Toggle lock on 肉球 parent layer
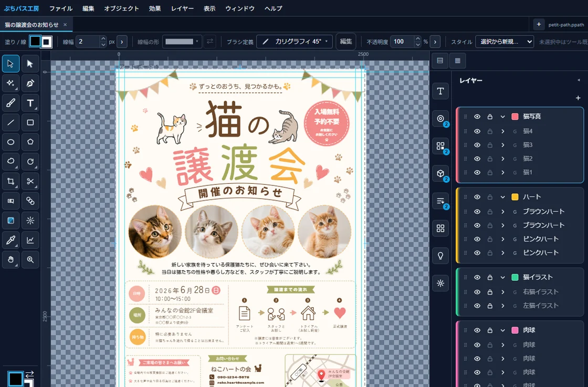 [x=490, y=330]
